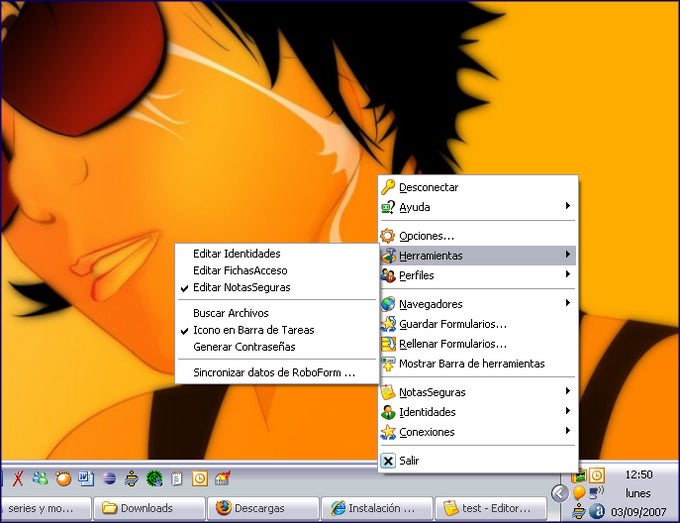Image resolution: width=680 pixels, height=523 pixels.
Task: Launch the green gear quick launch icon
Action: (x=154, y=479)
